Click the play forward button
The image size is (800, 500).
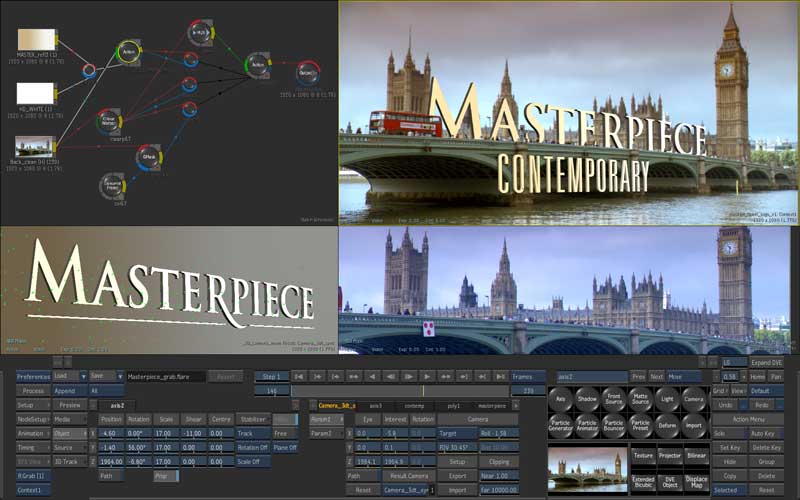click(x=427, y=377)
